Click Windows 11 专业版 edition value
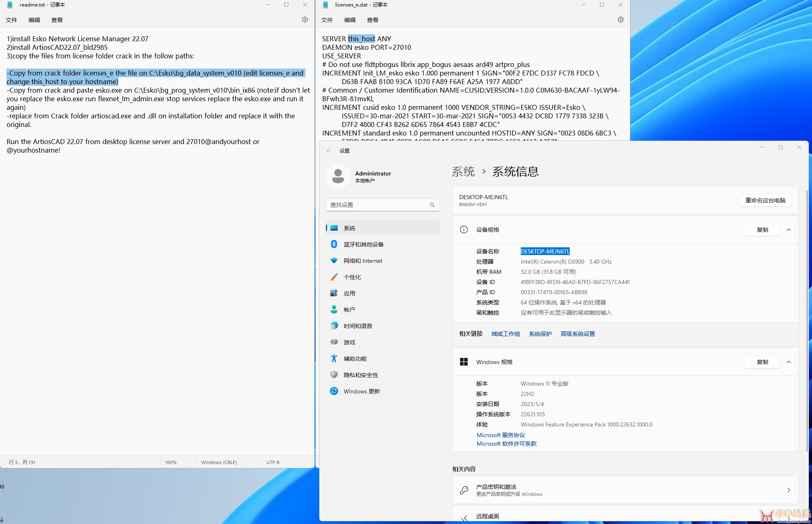The image size is (812, 524). click(x=544, y=384)
